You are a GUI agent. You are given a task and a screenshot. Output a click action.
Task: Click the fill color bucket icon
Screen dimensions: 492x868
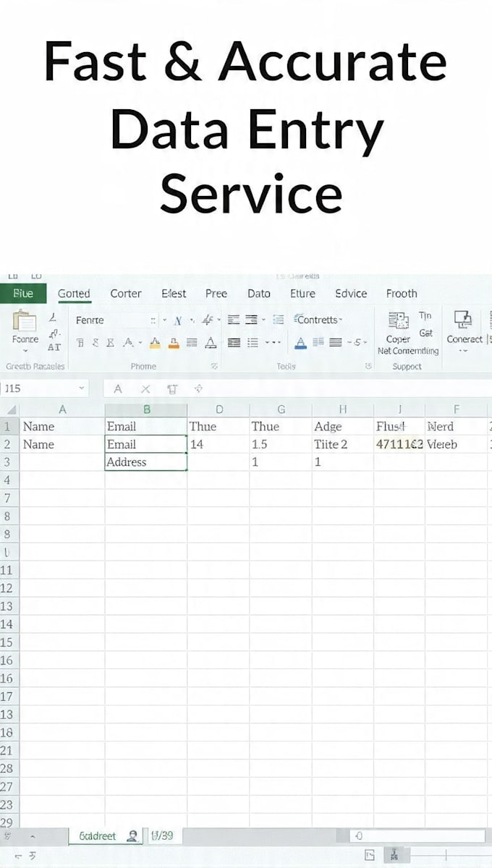155,343
